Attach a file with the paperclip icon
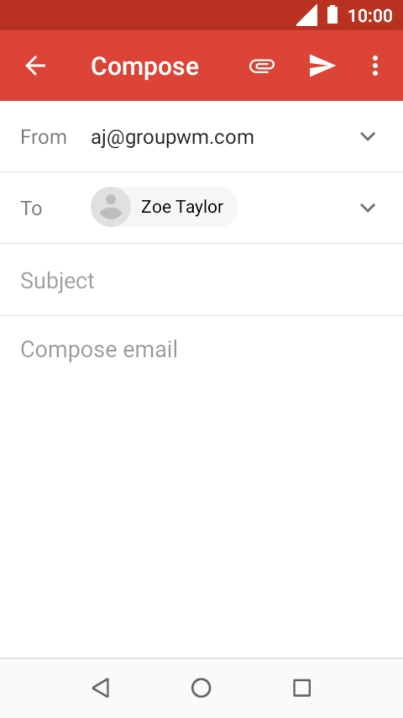Screen dimensions: 403x718 [x=262, y=66]
